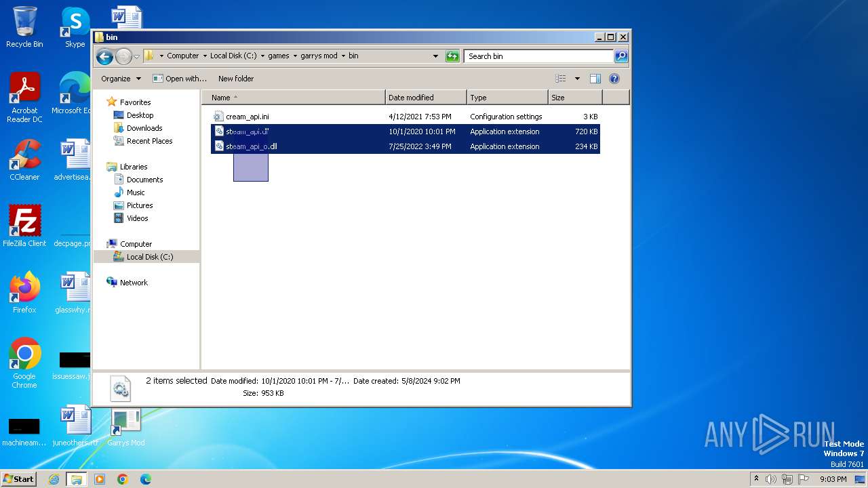Click the juneothers.rtf document on desktop

75,426
